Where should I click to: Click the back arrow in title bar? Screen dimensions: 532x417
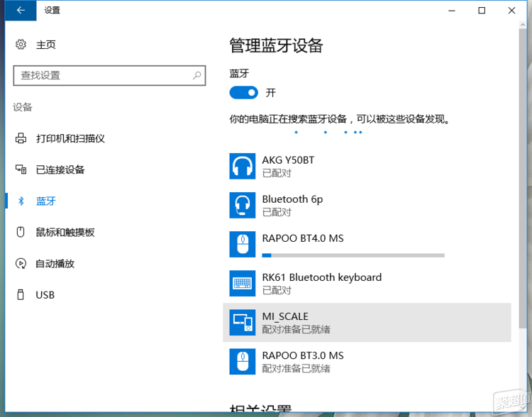[x=21, y=11]
